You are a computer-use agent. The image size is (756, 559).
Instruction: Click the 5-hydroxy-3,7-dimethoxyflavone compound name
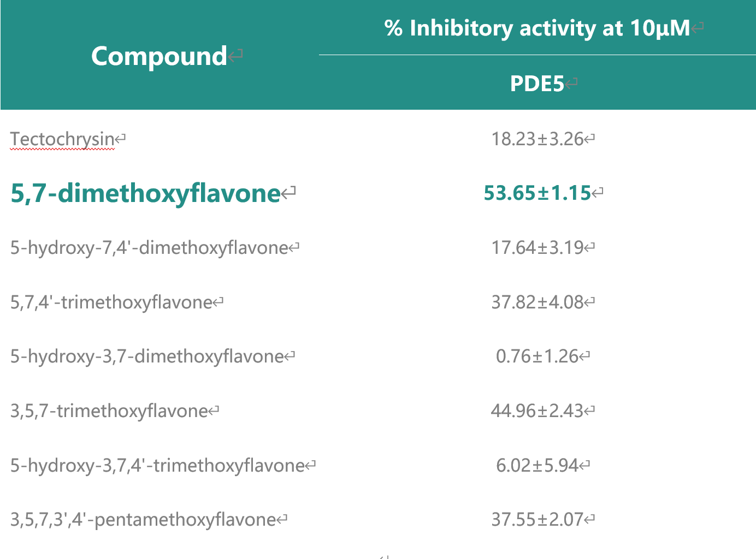point(147,356)
